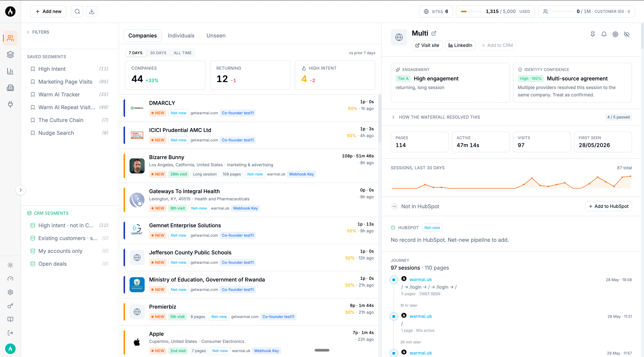This screenshot has width=644, height=357.
Task: Click the globe icon beside Multi name
Action: (x=399, y=37)
